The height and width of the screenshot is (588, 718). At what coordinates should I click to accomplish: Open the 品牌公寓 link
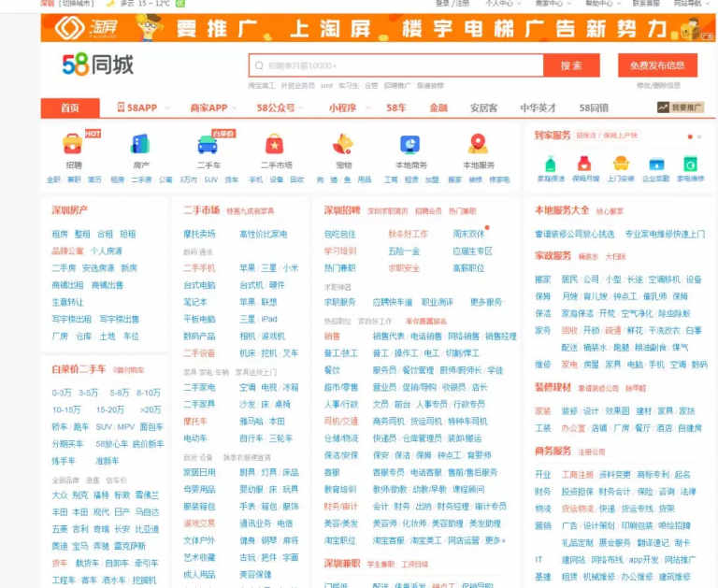coord(67,251)
